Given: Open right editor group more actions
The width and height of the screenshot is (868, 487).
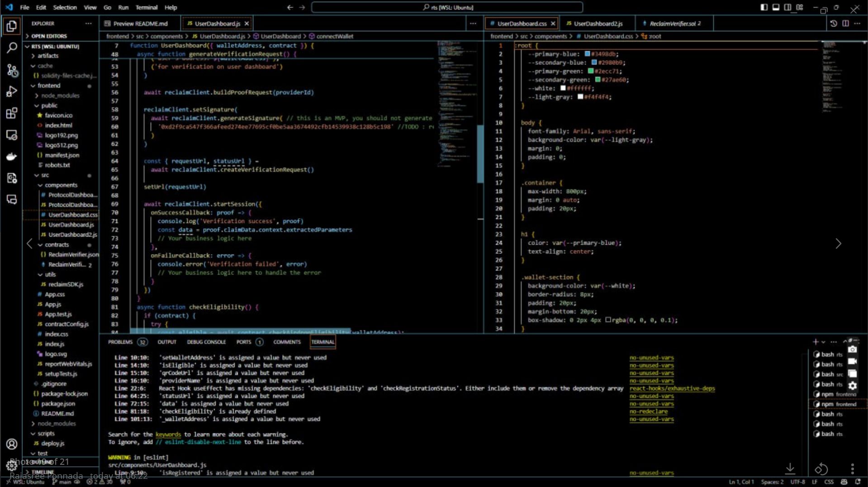Looking at the screenshot, I should pyautogui.click(x=857, y=23).
